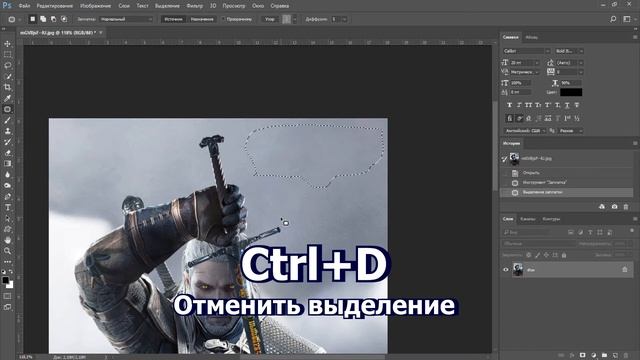Select the Brush tool
Screen dimensions: 640x360
pos(7,120)
